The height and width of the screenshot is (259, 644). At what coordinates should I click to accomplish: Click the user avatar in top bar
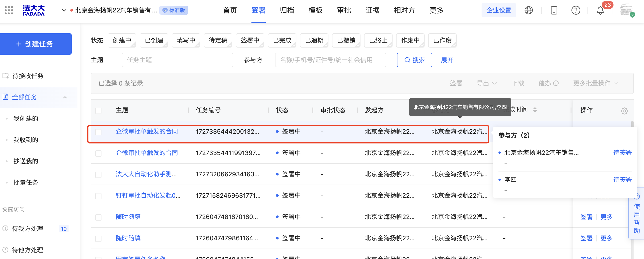pos(627,10)
